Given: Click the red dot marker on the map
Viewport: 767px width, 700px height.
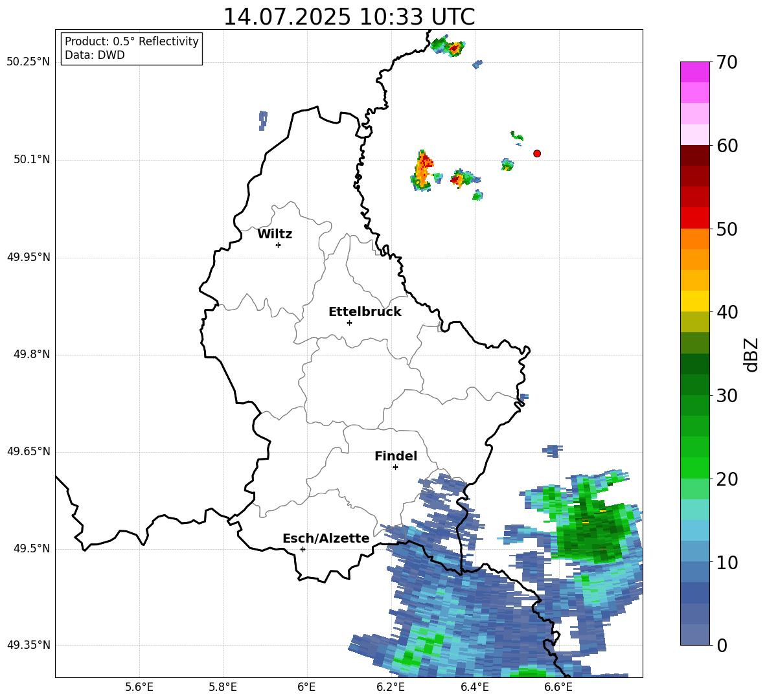Looking at the screenshot, I should pyautogui.click(x=537, y=153).
